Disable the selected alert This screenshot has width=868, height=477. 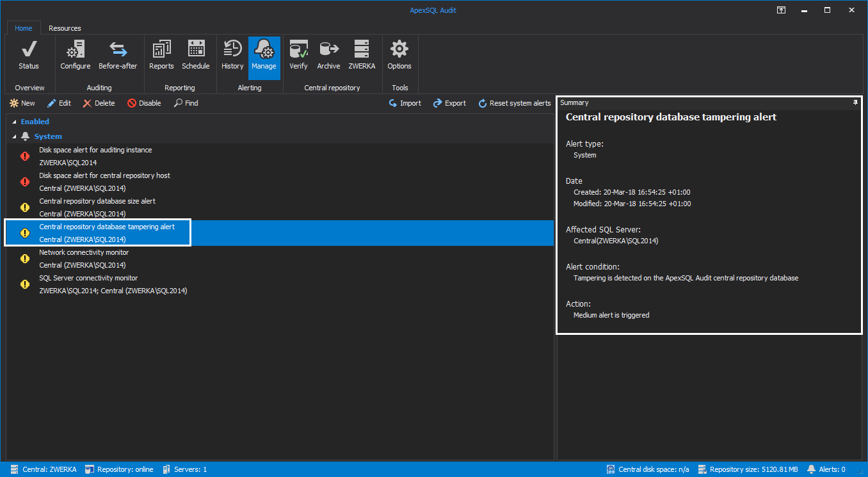coord(144,103)
